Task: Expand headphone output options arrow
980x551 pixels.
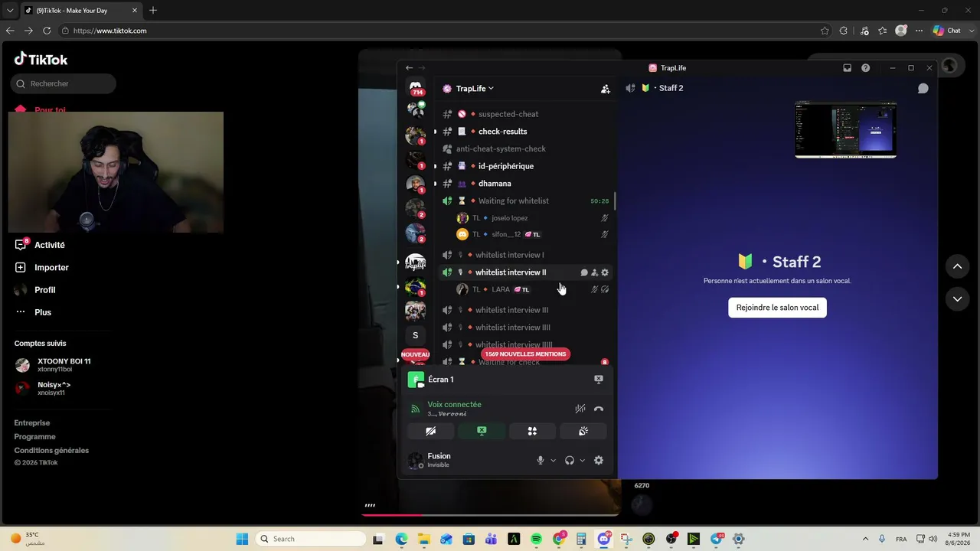Action: [x=582, y=460]
